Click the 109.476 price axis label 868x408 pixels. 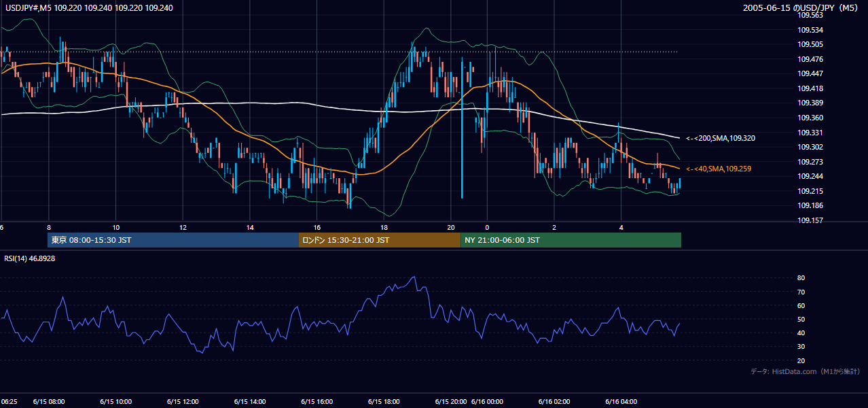[x=811, y=59]
